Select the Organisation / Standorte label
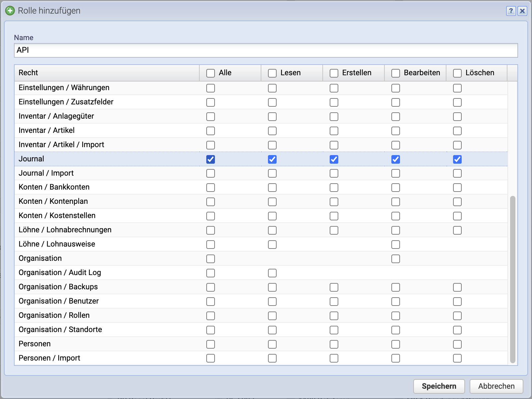This screenshot has height=399, width=532. 60,329
